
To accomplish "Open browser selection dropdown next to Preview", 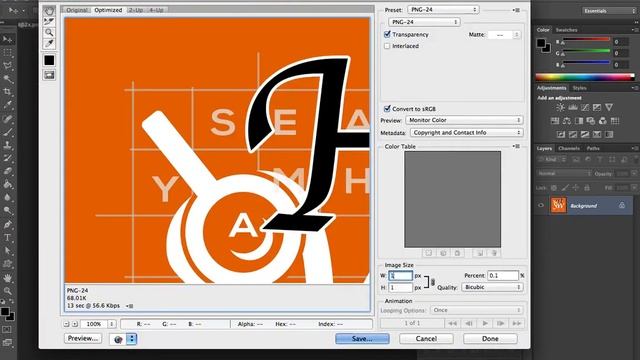I will [131, 339].
